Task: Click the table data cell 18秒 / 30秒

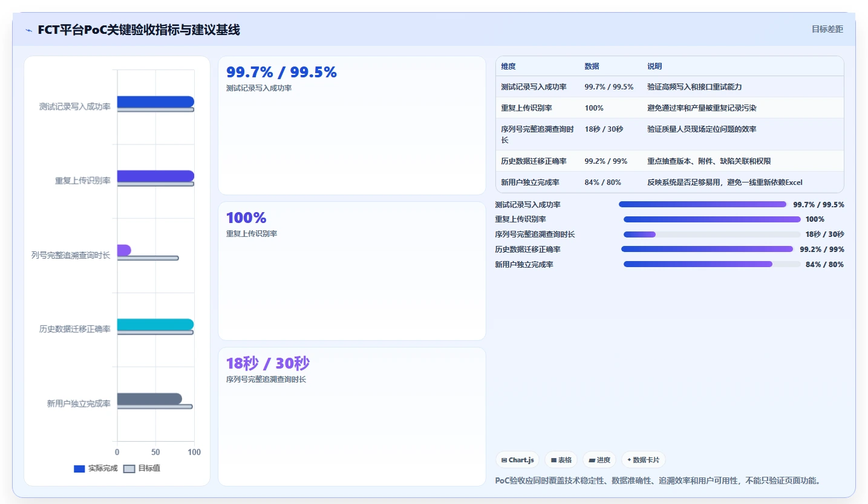Action: (x=604, y=129)
